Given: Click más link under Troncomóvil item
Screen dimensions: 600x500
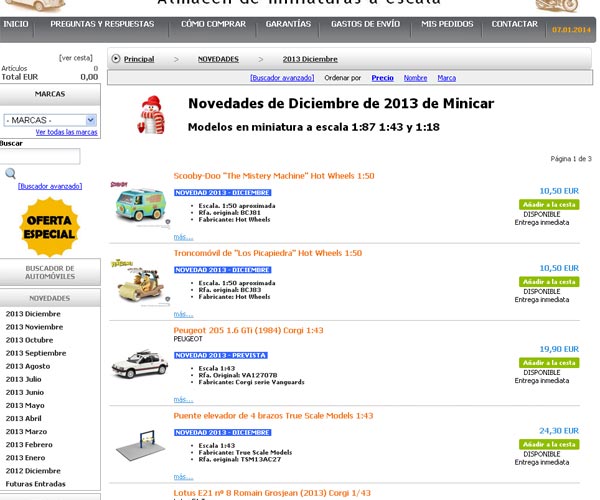Looking at the screenshot, I should [x=183, y=314].
